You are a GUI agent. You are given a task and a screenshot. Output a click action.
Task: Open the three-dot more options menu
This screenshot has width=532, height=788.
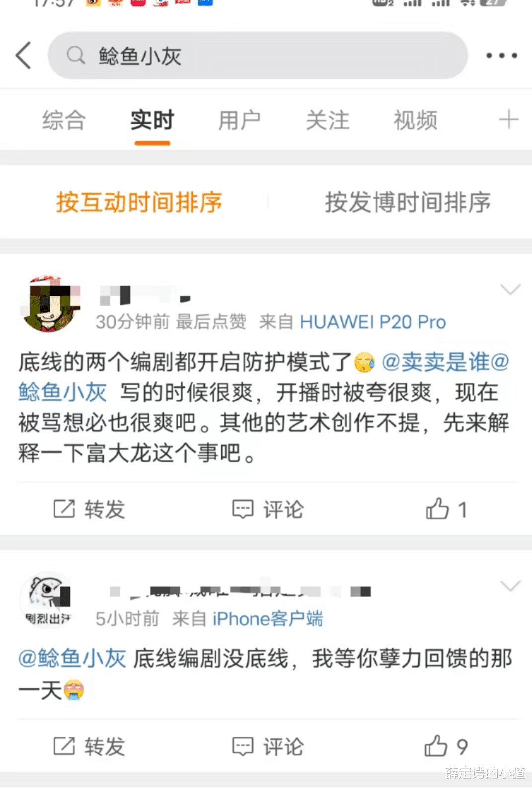click(x=501, y=56)
